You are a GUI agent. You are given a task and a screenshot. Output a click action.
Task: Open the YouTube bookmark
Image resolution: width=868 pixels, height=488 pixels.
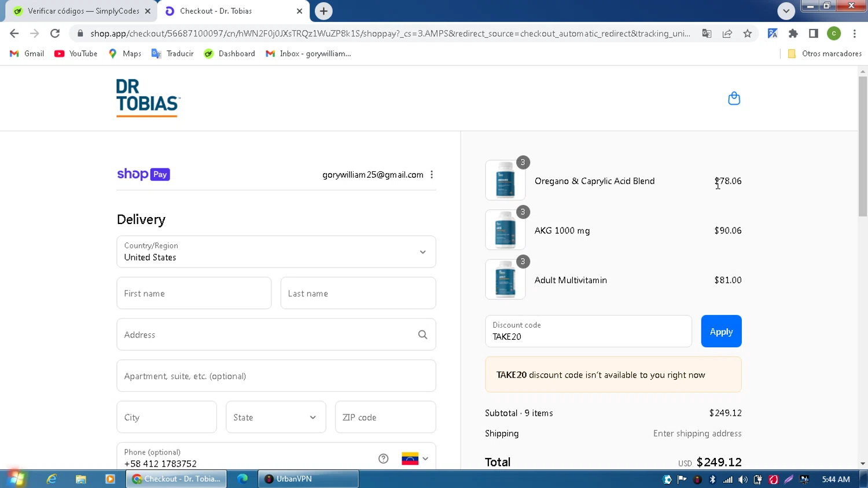pyautogui.click(x=76, y=53)
